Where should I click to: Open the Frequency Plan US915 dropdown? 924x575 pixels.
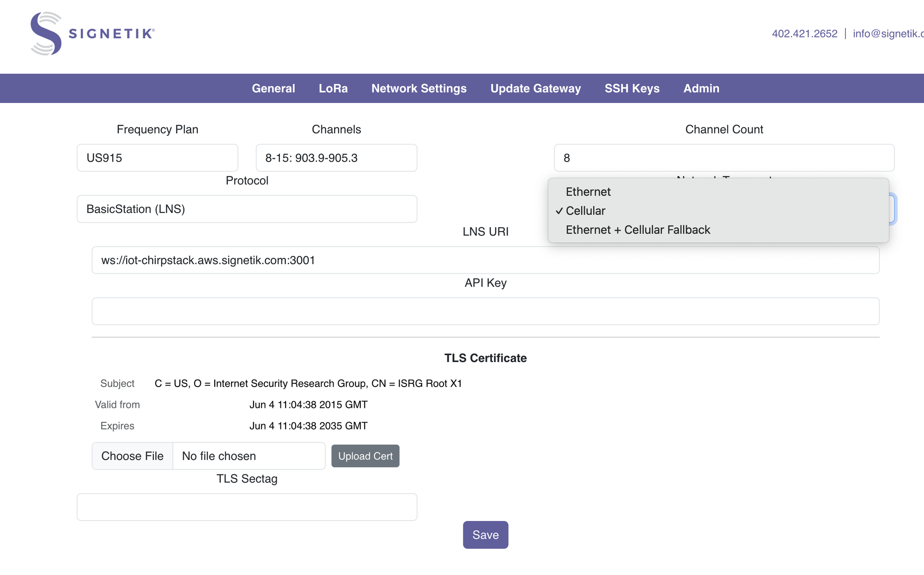point(158,158)
